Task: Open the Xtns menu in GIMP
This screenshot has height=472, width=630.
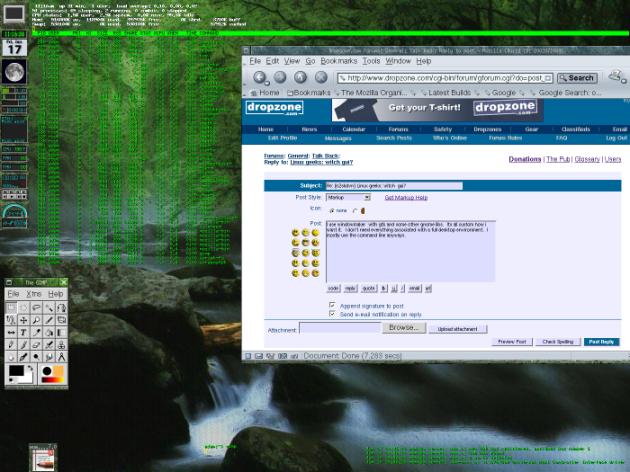Action: pos(34,294)
